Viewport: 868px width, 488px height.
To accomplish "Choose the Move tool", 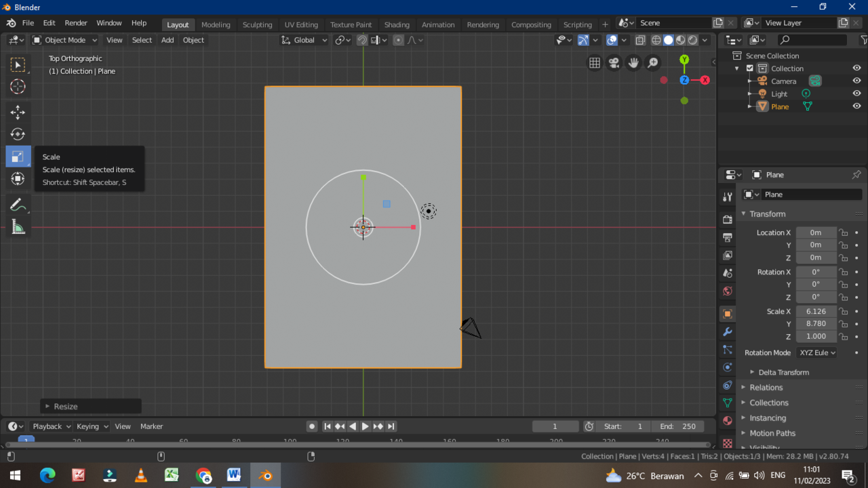I will coord(18,113).
